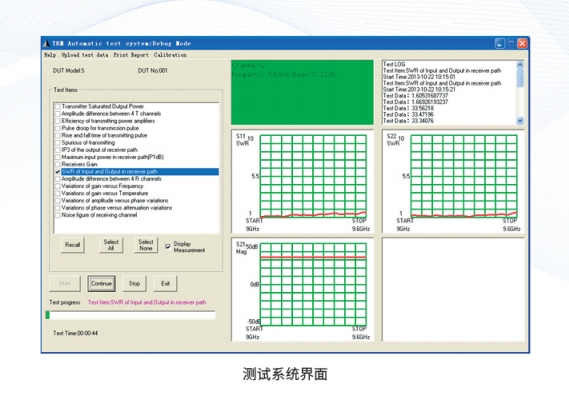
Task: Click the Exit button
Action: point(165,284)
